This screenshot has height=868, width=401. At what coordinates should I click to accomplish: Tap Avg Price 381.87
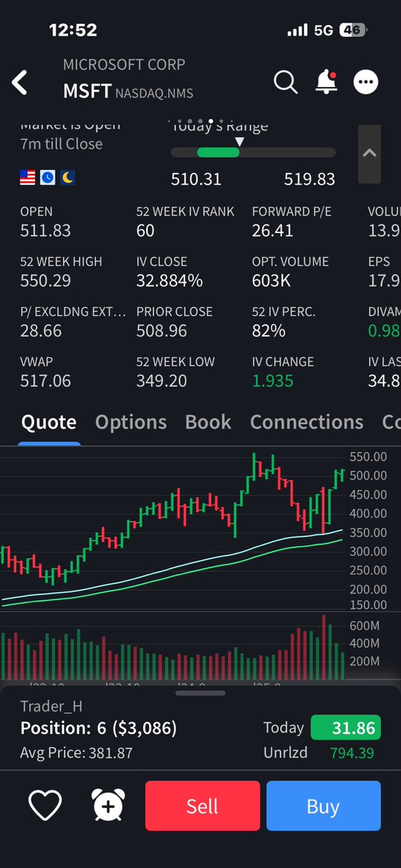click(77, 753)
